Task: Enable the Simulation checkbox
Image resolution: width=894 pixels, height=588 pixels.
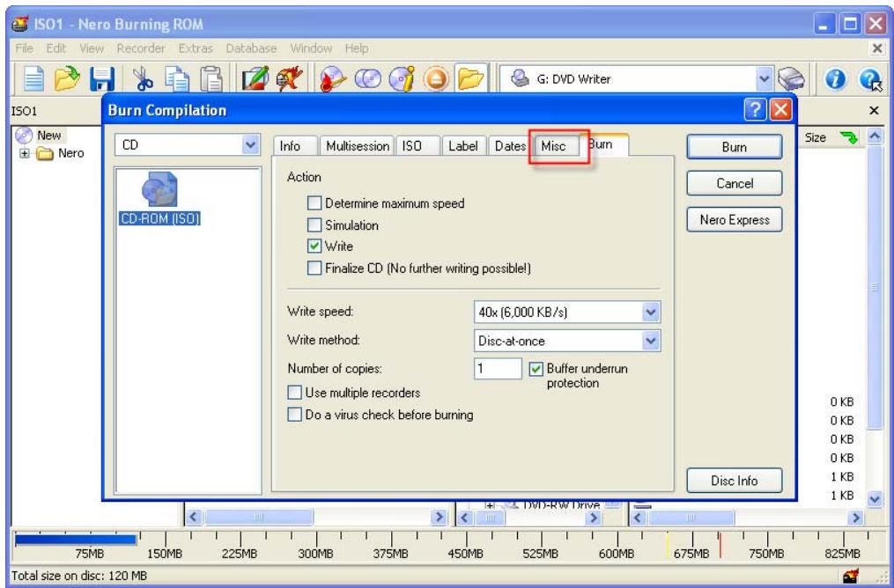Action: coord(314,225)
